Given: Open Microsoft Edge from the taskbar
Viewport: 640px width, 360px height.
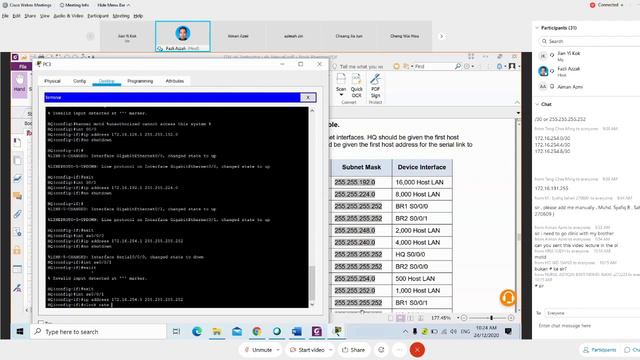Looking at the screenshot, I should (197, 332).
